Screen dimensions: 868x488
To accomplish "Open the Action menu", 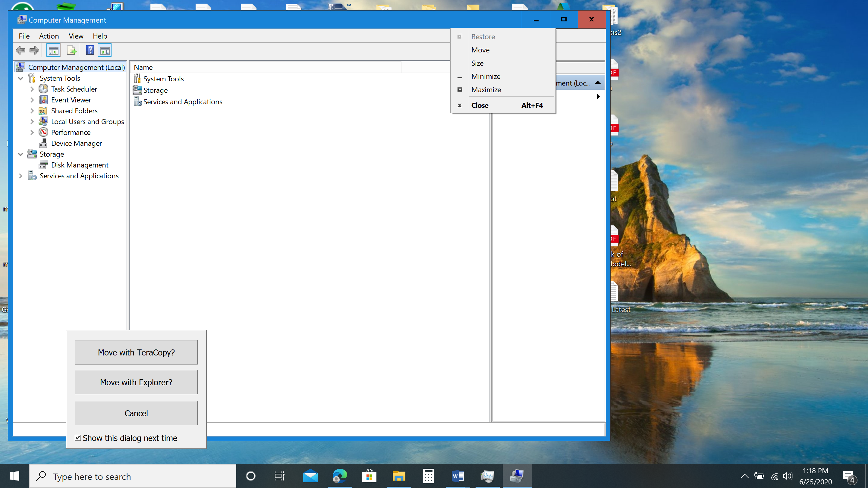I will (x=49, y=36).
